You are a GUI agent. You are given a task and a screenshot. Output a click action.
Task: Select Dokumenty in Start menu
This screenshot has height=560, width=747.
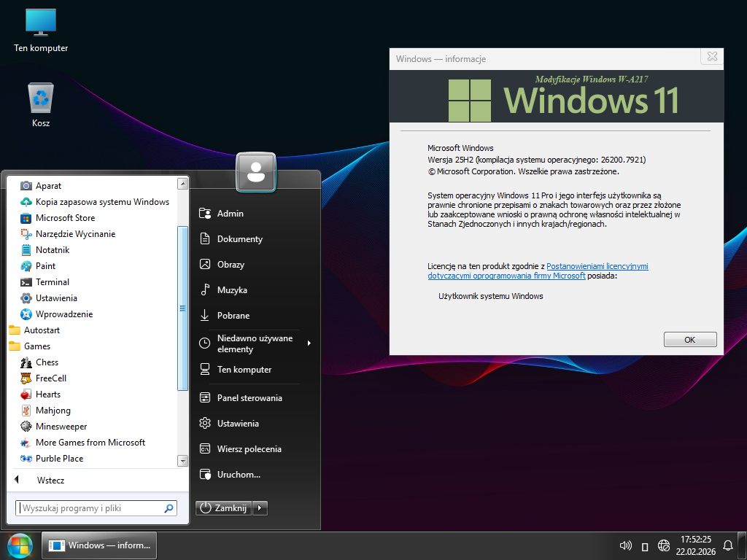(x=239, y=239)
